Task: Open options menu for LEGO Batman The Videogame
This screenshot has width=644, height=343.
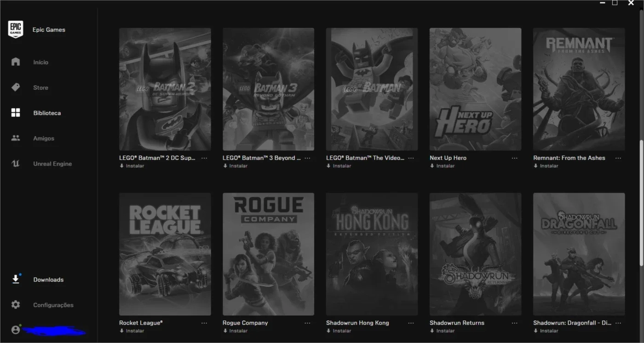Action: click(x=411, y=158)
